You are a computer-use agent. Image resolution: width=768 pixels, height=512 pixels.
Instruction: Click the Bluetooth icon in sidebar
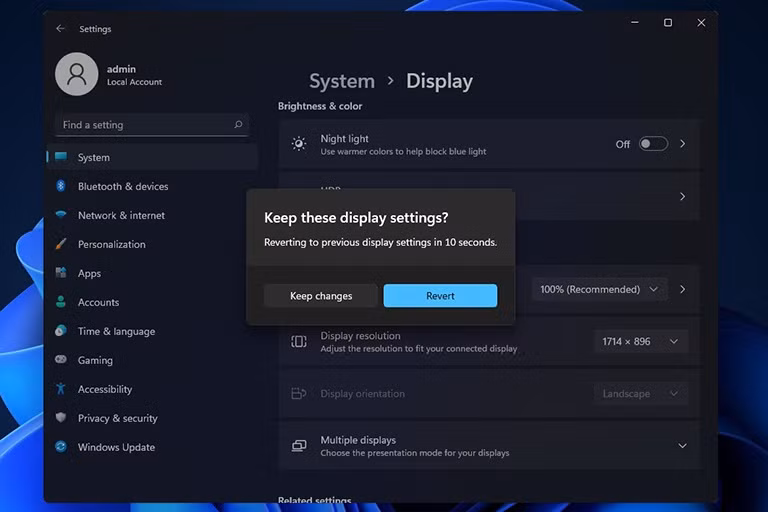click(x=61, y=186)
